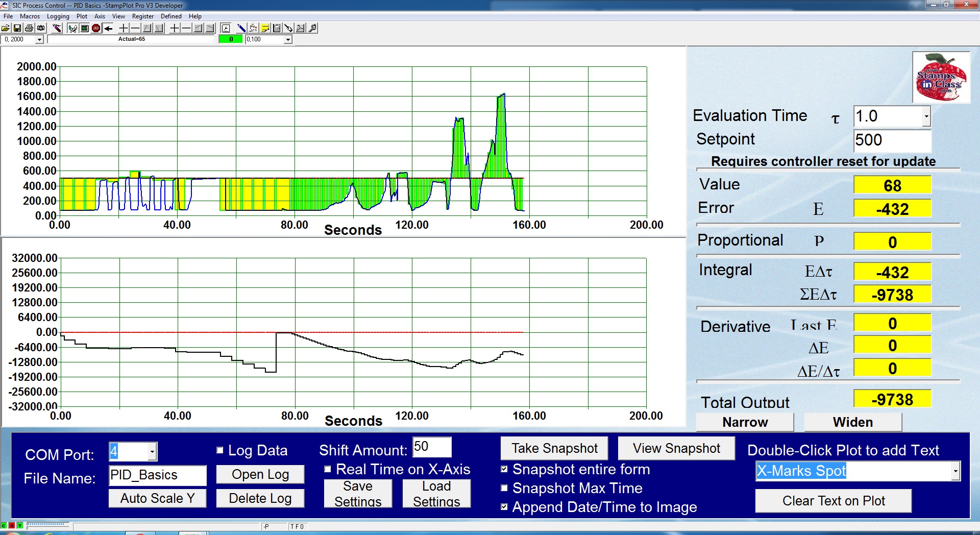Click the yellow sticky note icon

pos(265,28)
